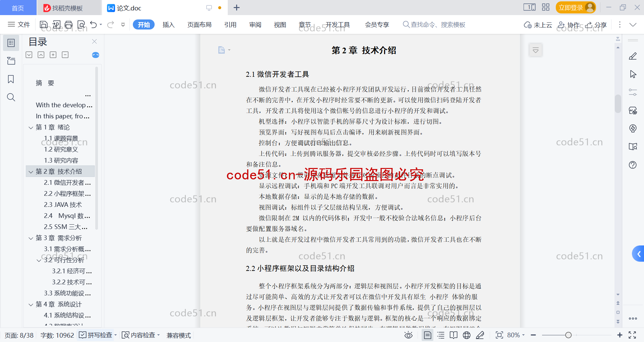The image size is (644, 342).
Task: Click the fullscreen icon in status bar
Action: tap(632, 335)
